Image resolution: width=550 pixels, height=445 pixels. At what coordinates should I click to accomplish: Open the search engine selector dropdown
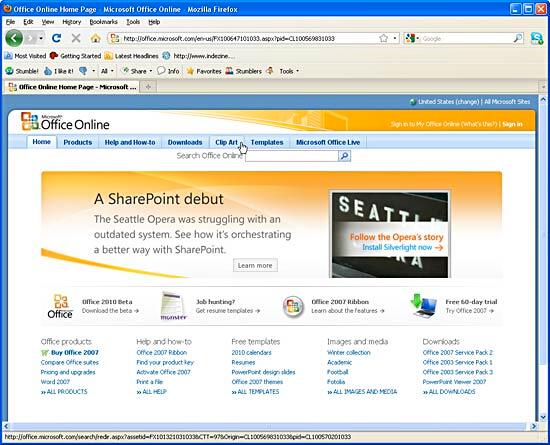(x=412, y=38)
